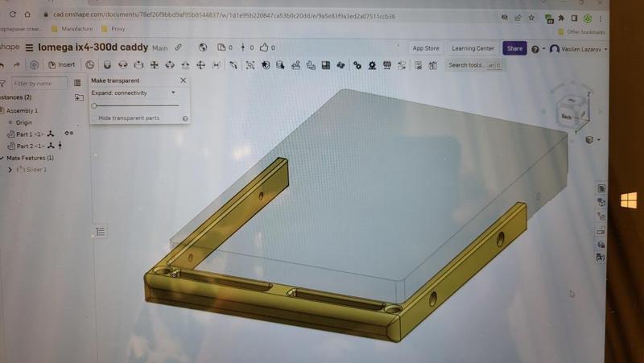
Task: Click the Back face of the view cube
Action: pos(567,117)
